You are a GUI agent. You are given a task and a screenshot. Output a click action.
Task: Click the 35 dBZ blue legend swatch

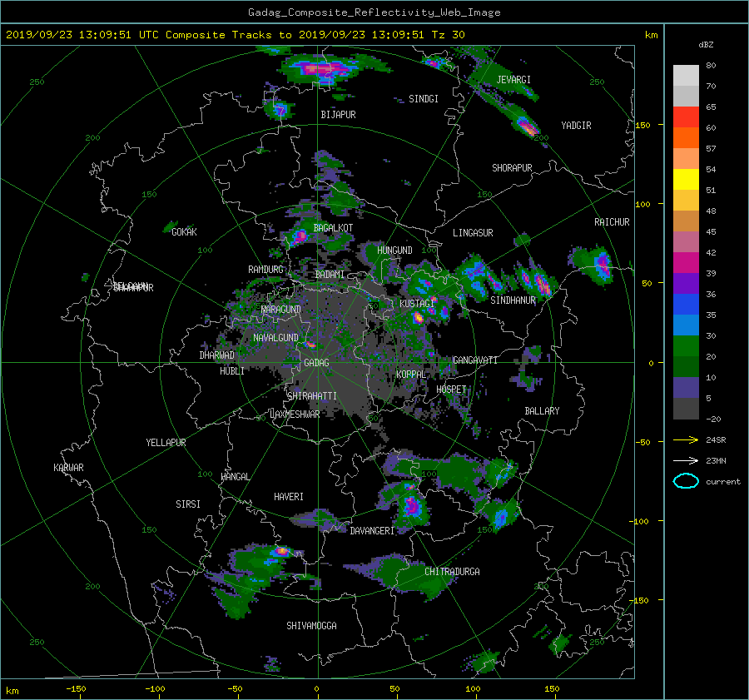(686, 304)
